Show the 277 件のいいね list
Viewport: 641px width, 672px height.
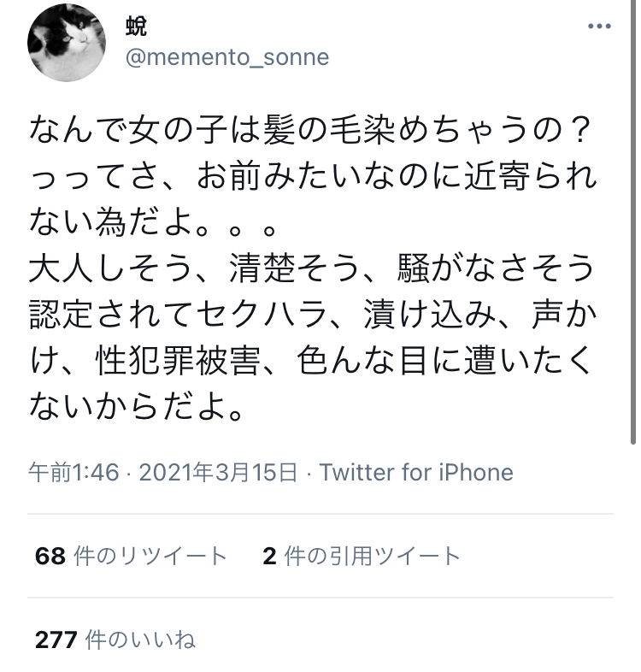point(115,640)
